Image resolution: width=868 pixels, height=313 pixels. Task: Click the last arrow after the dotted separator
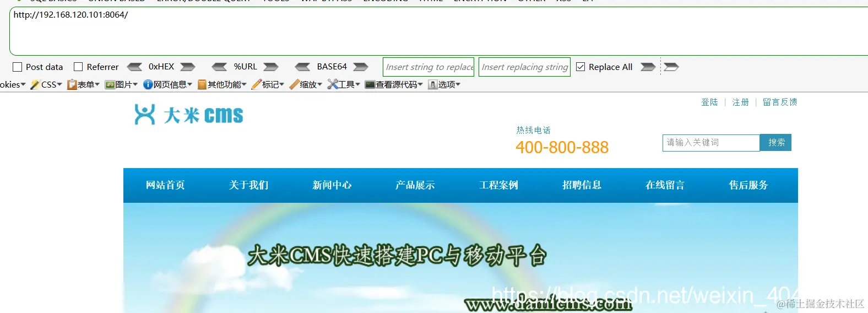click(671, 67)
